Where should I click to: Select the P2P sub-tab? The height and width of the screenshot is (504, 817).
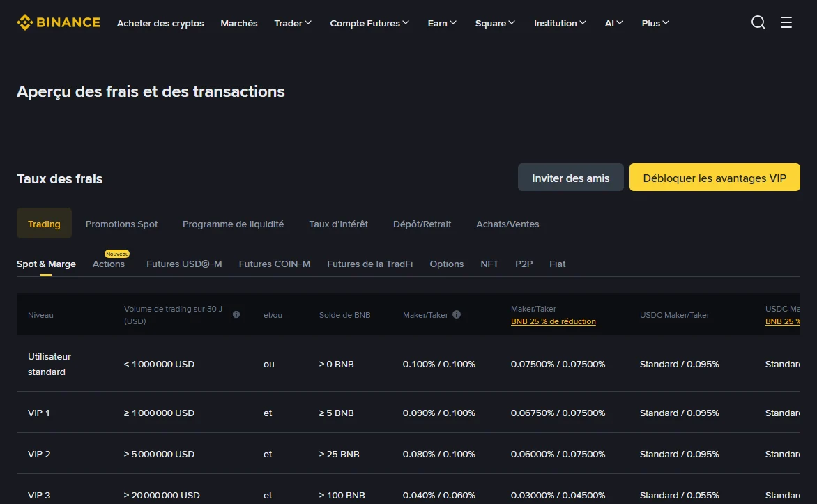(524, 264)
